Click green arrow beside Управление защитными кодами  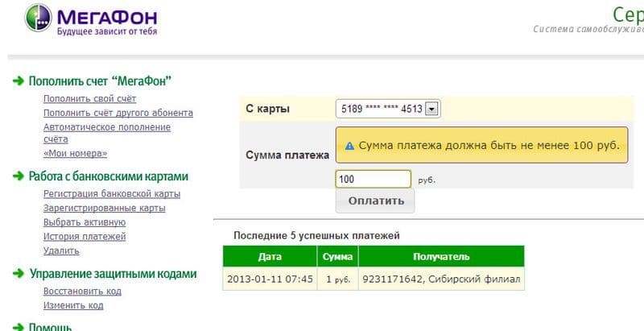pyautogui.click(x=19, y=274)
